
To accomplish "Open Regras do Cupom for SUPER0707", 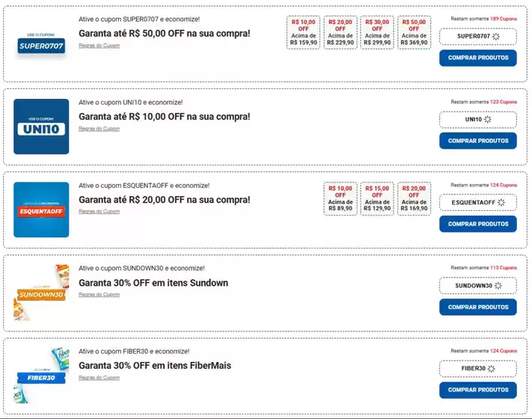I will pos(99,46).
